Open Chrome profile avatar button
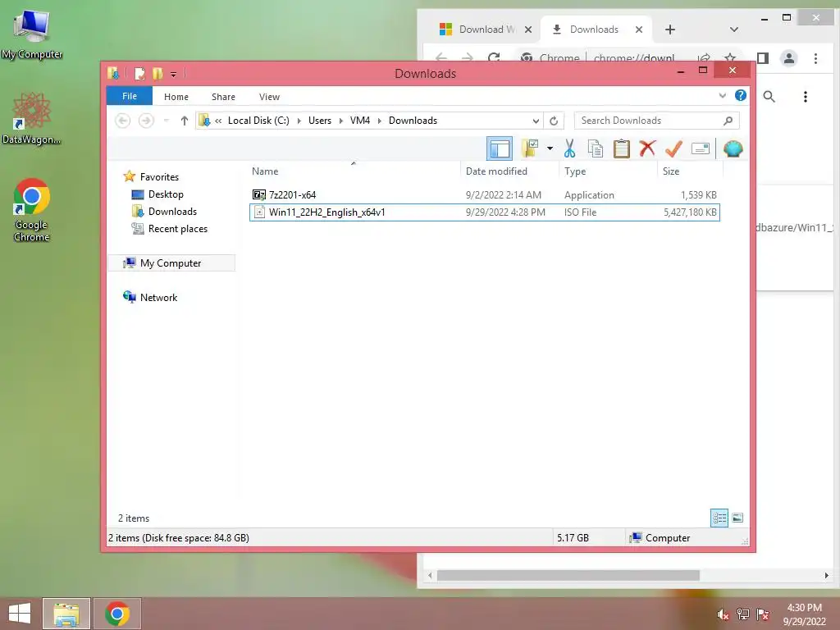This screenshot has width=840, height=630. coord(788,58)
